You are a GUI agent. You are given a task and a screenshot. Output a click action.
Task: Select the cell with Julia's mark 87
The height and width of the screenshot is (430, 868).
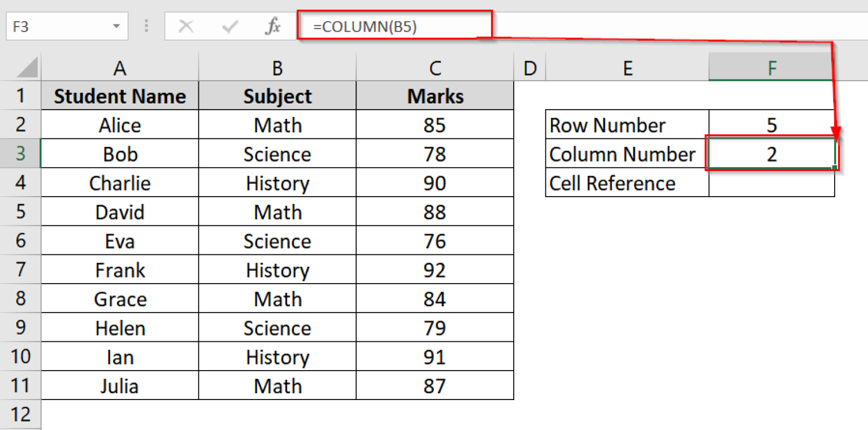coord(434,386)
